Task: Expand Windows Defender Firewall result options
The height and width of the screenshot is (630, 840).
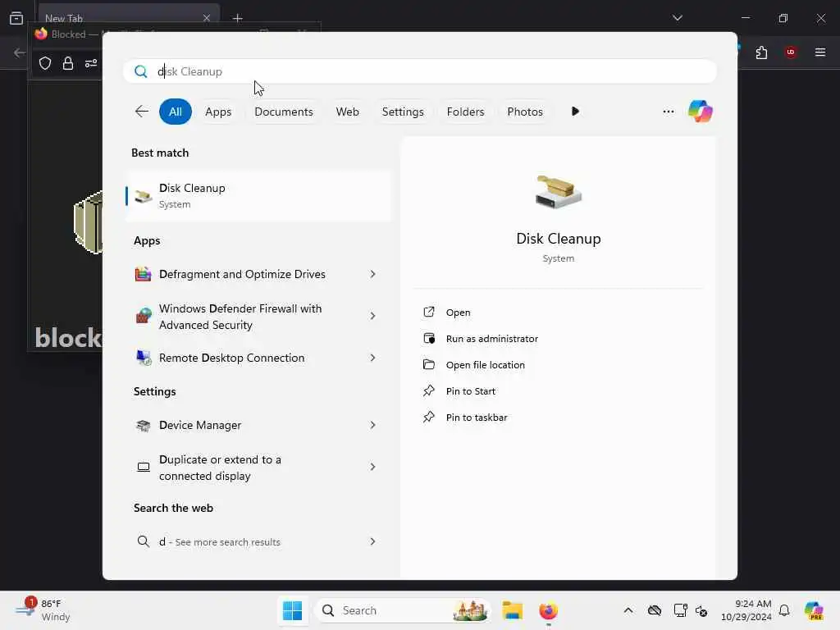Action: (373, 316)
